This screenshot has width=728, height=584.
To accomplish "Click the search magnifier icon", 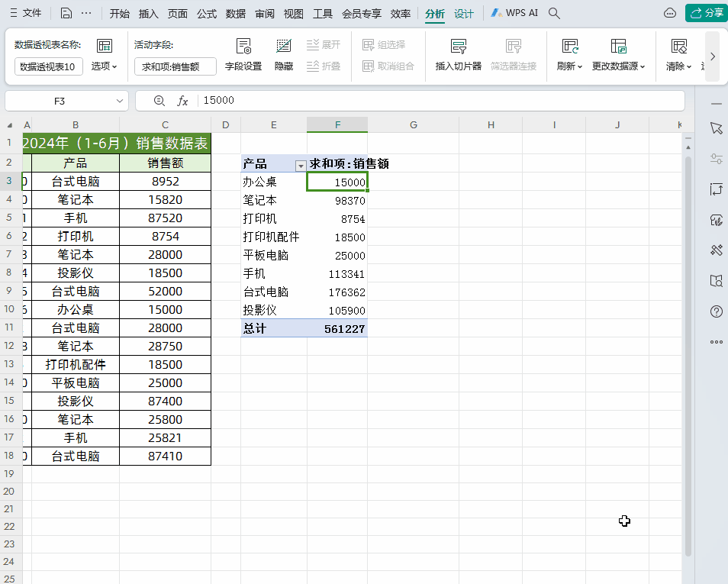I will [x=554, y=13].
